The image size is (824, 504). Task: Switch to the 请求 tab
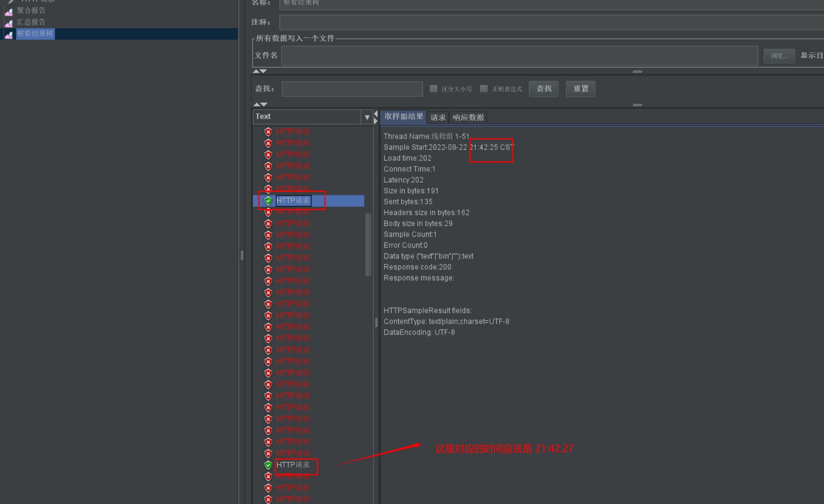click(438, 117)
